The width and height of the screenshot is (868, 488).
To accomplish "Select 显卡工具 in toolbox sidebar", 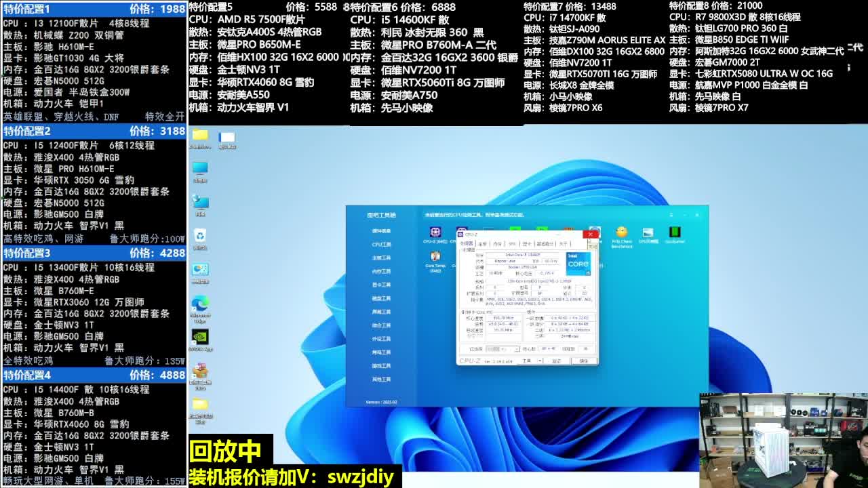I will pyautogui.click(x=381, y=285).
